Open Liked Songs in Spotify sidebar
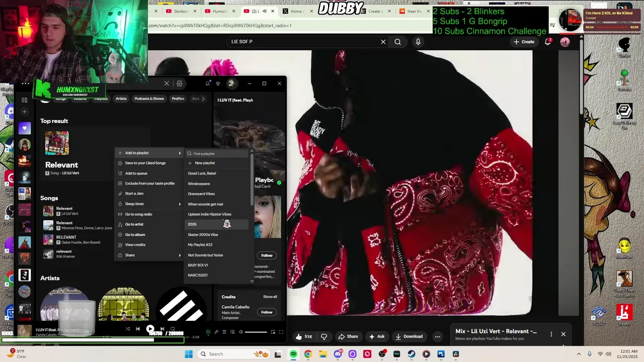 coord(24,128)
